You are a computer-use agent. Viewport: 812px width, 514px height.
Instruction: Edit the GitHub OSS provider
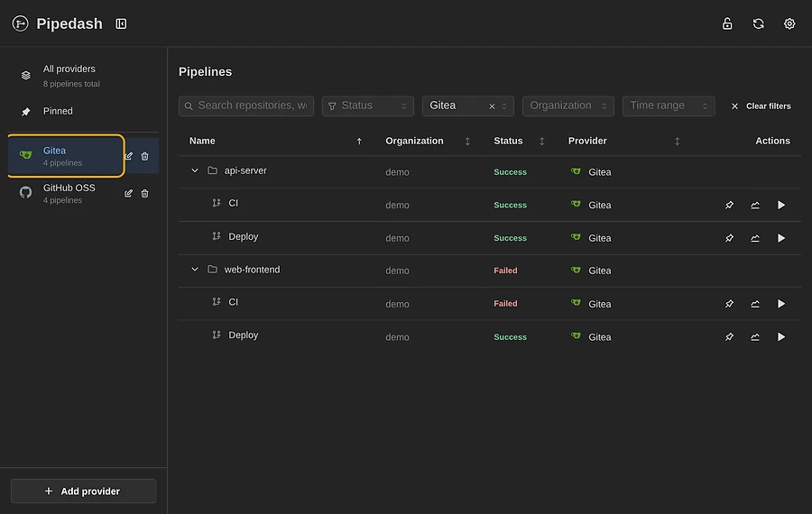pos(128,193)
